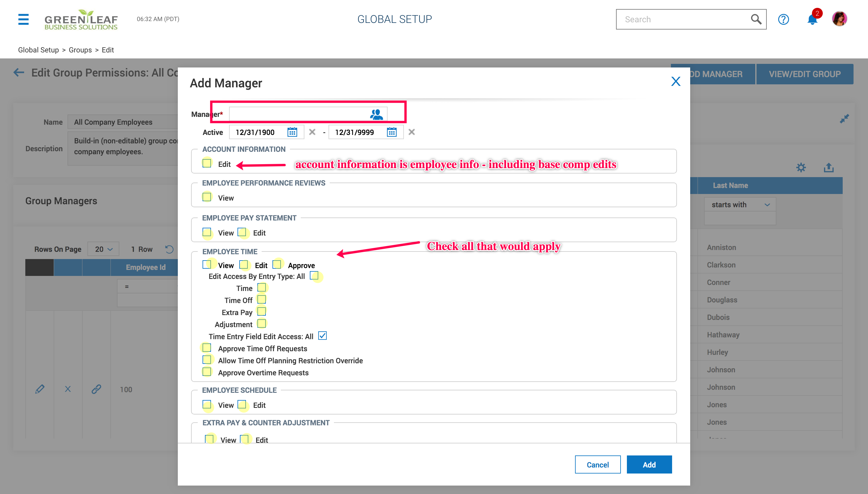Enable Account Information Edit checkbox
Screen dimensions: 868x494
(x=207, y=163)
